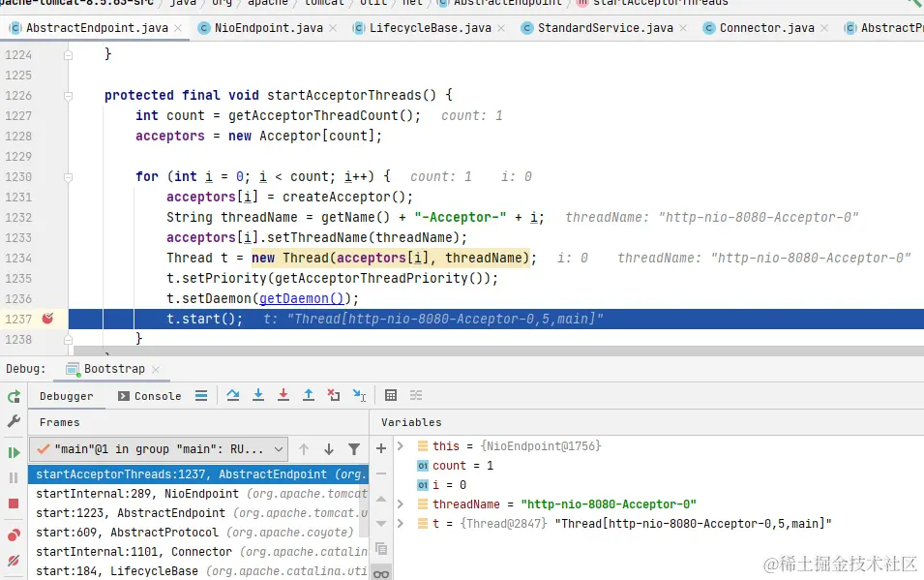Close the Bootstrap debug tab
924x580 pixels.
[x=156, y=369]
